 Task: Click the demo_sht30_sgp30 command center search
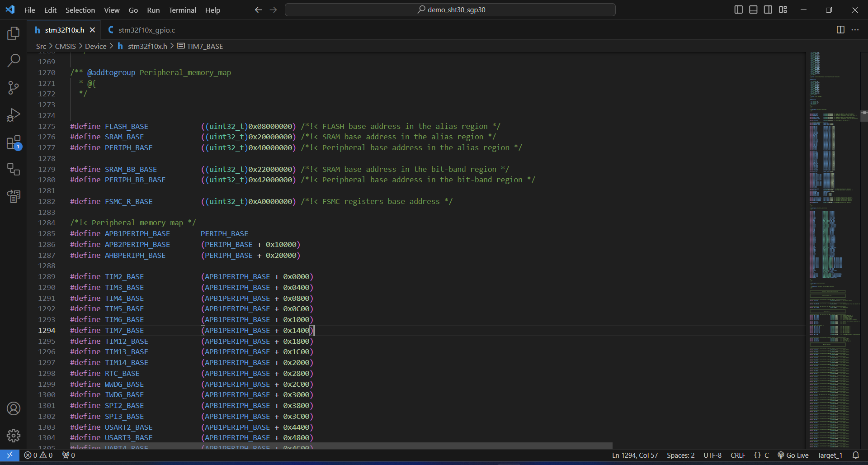point(450,9)
